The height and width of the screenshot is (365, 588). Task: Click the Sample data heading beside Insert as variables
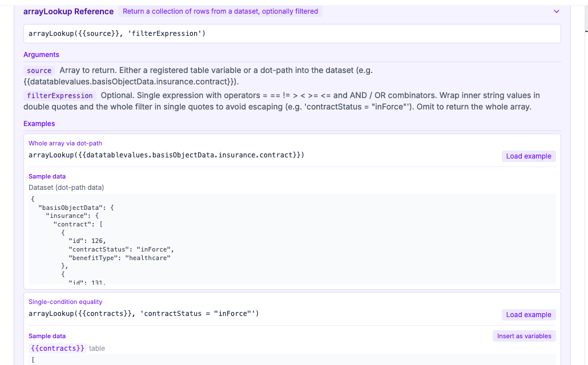[47, 336]
